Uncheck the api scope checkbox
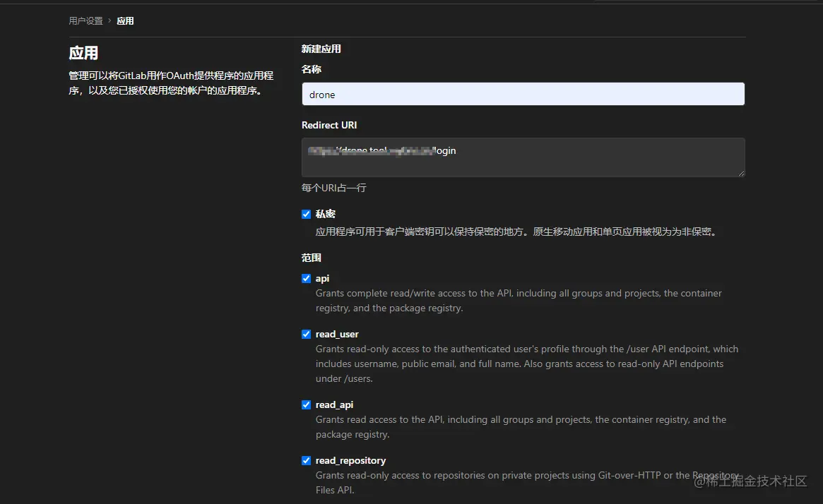823x504 pixels. point(306,279)
